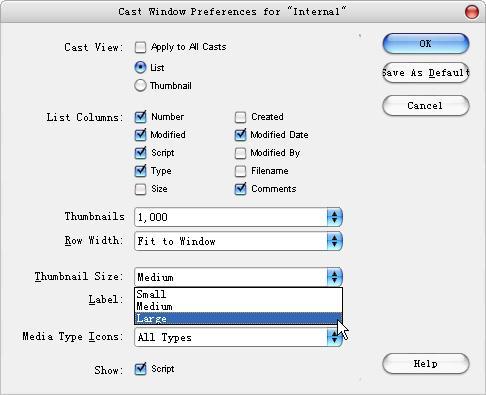Tick the Filename column checkbox

coord(240,171)
